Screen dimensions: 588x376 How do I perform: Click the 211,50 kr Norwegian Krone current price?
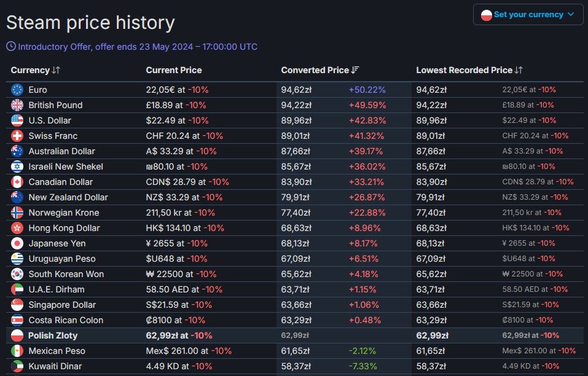point(164,213)
